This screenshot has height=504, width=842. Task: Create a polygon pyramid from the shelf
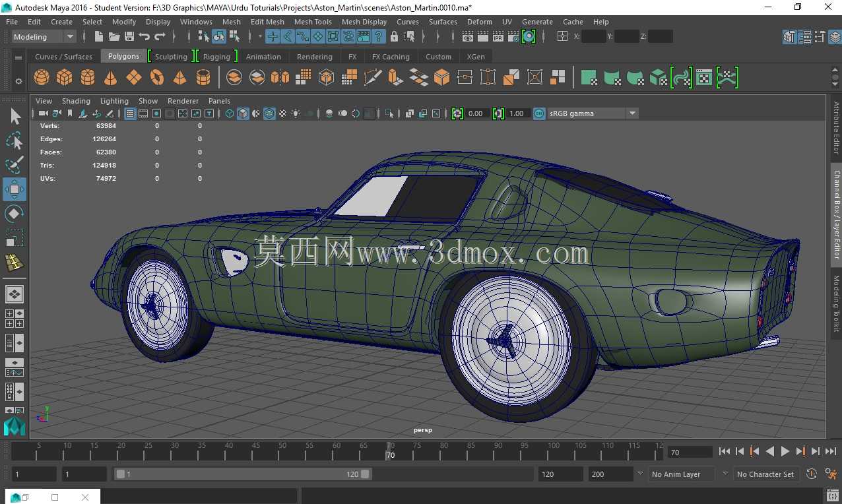(179, 78)
